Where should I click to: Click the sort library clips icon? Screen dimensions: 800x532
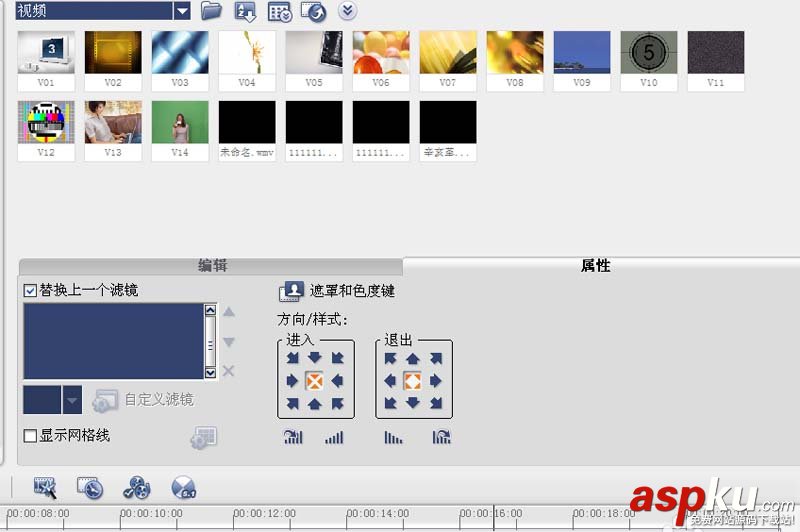[x=245, y=11]
